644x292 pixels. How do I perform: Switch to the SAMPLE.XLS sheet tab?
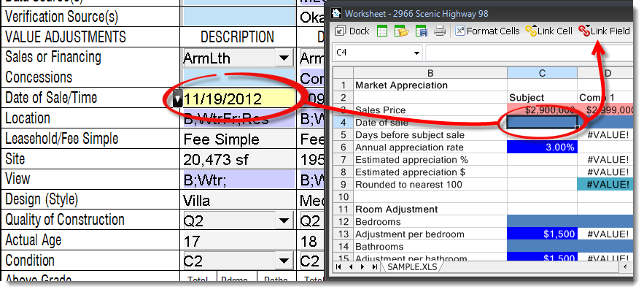(x=413, y=266)
